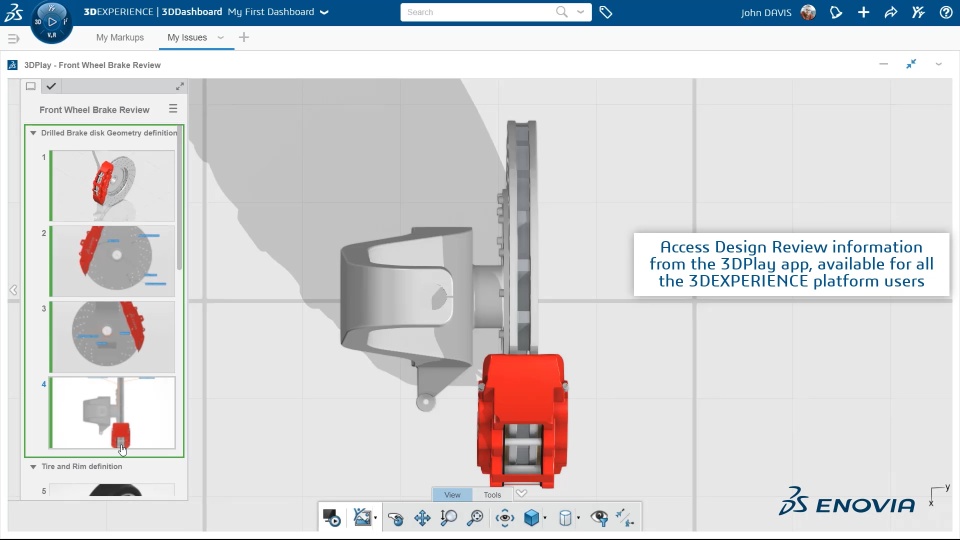Select slide 1 thumbnail
This screenshot has height=540, width=960.
click(112, 186)
